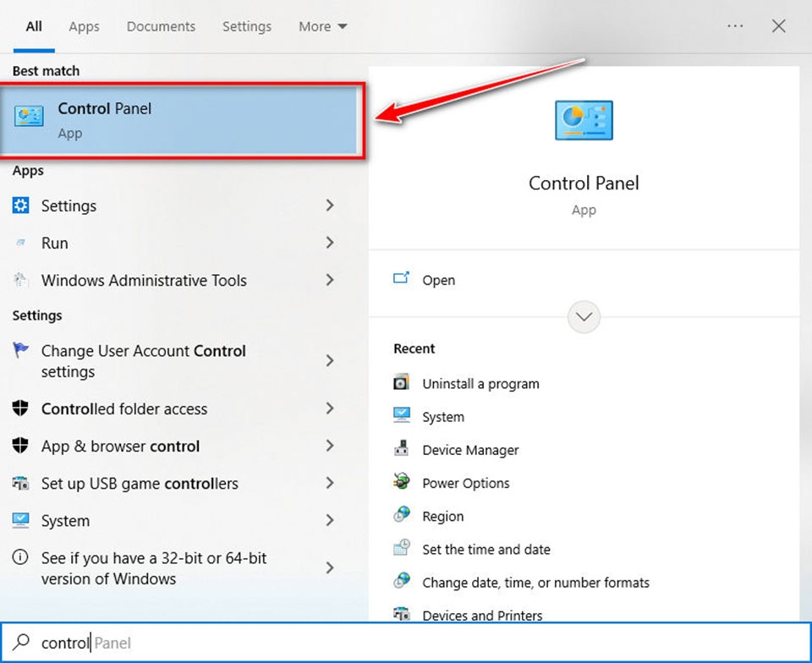
Task: Switch to the Apps search tab
Action: tap(84, 27)
